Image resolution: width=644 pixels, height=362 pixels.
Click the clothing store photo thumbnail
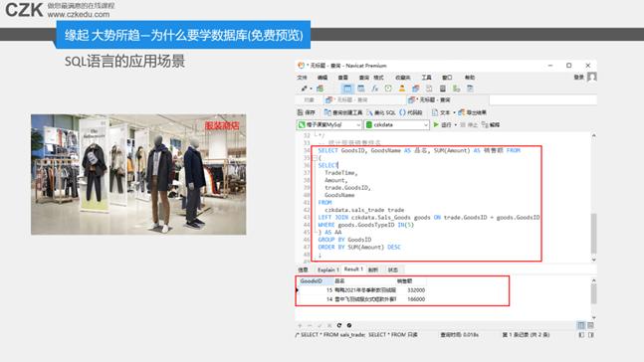coord(138,174)
